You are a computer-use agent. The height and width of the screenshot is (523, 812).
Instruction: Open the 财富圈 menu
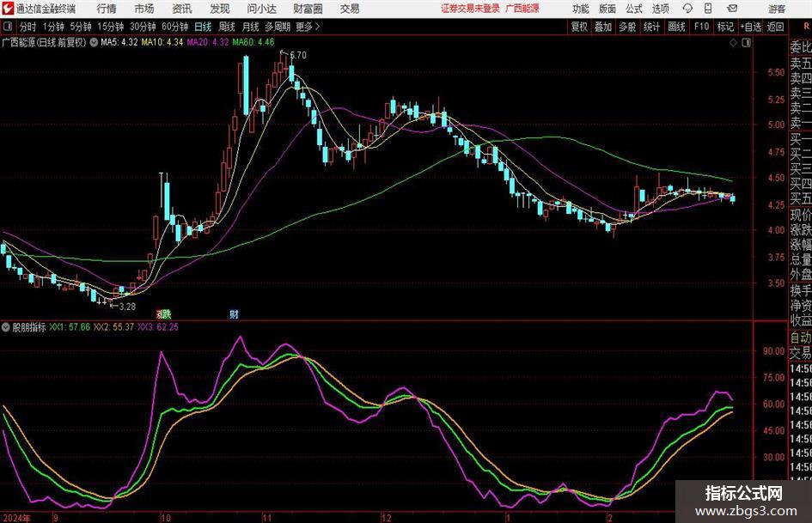308,9
